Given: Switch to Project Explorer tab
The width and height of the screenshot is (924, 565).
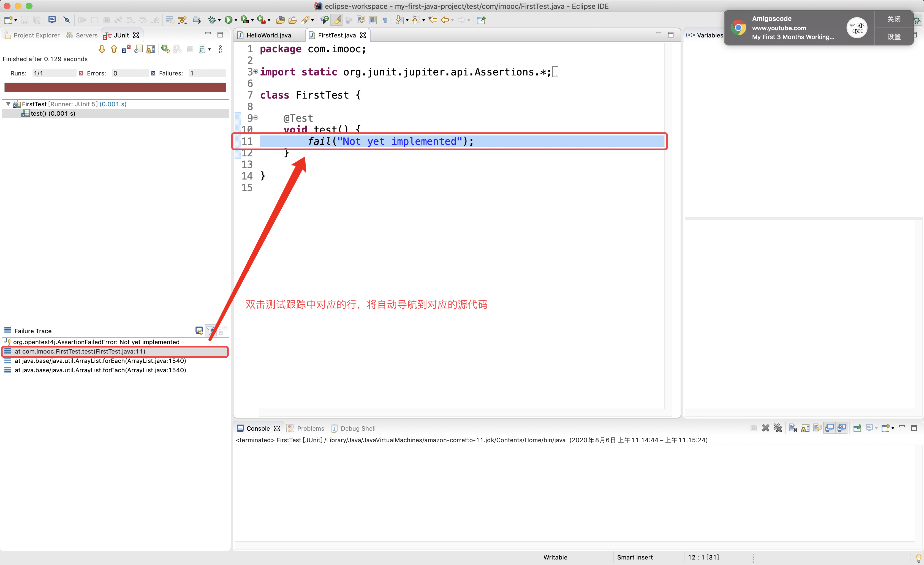Looking at the screenshot, I should 31,35.
